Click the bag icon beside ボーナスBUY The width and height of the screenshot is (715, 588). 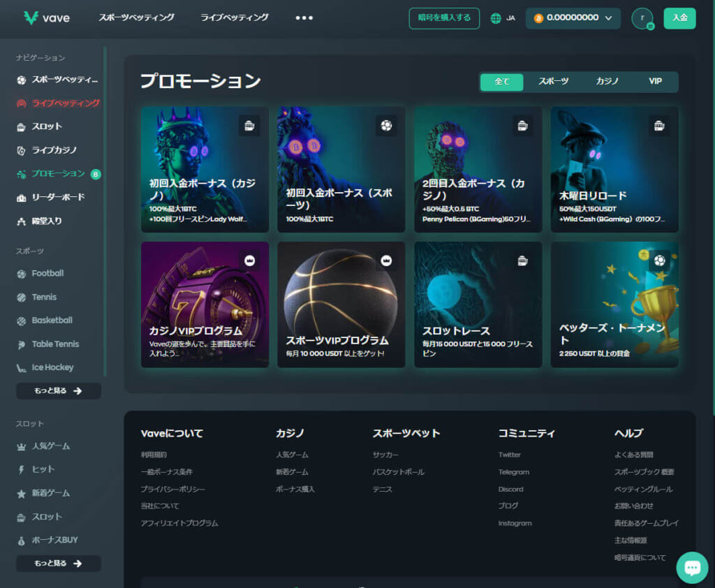coord(22,541)
